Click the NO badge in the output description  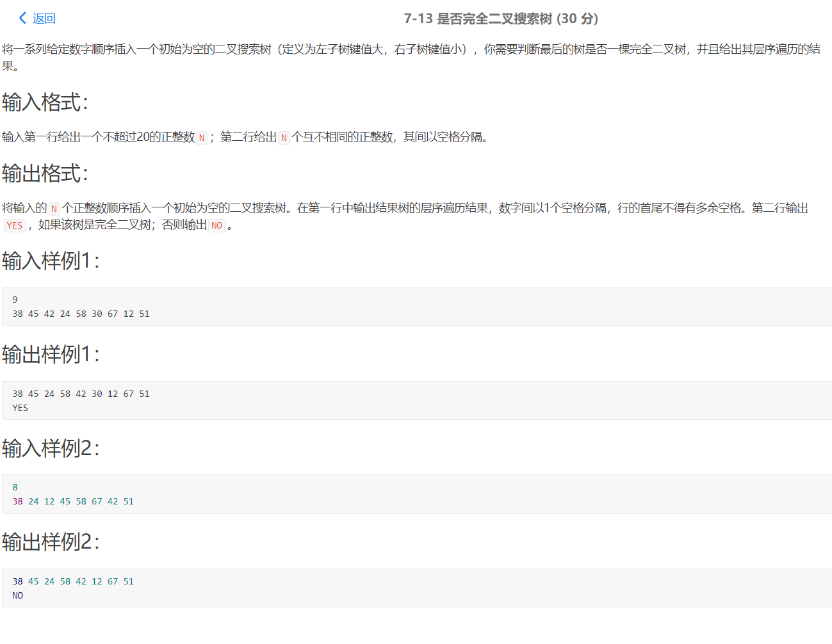[218, 225]
